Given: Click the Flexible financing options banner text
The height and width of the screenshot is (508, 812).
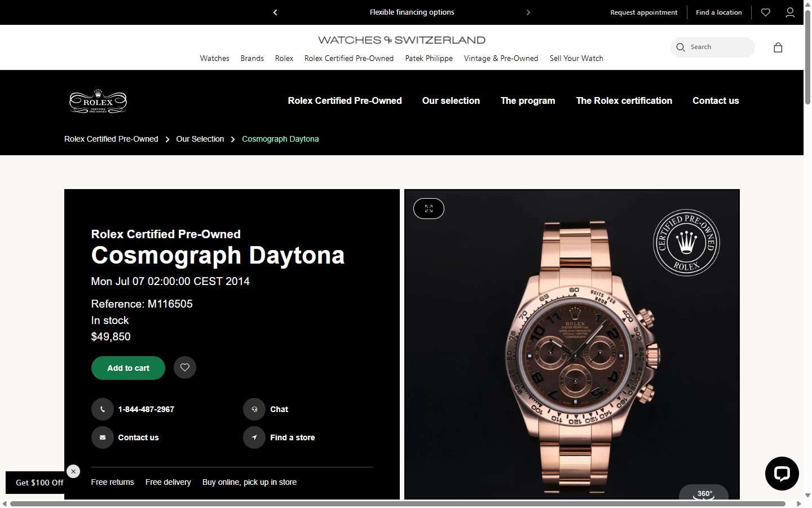Looking at the screenshot, I should coord(412,12).
